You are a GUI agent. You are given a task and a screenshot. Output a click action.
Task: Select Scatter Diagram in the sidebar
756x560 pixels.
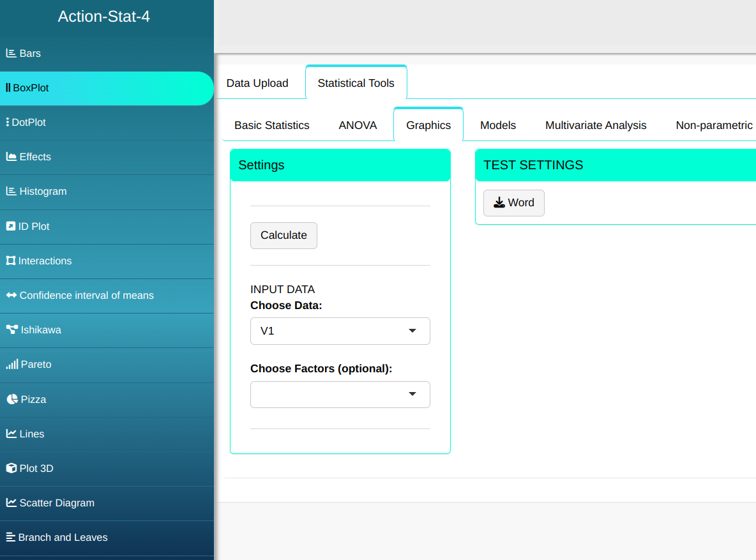pyautogui.click(x=57, y=503)
